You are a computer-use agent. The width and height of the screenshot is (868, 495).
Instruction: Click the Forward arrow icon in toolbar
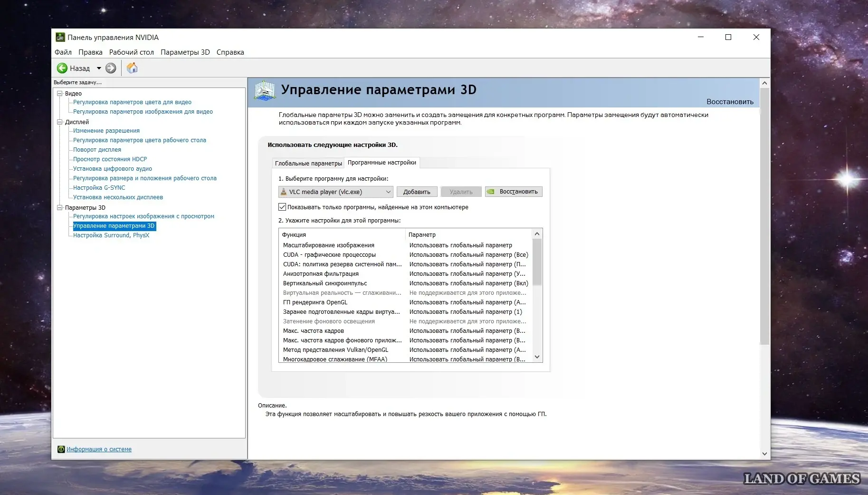click(x=111, y=68)
